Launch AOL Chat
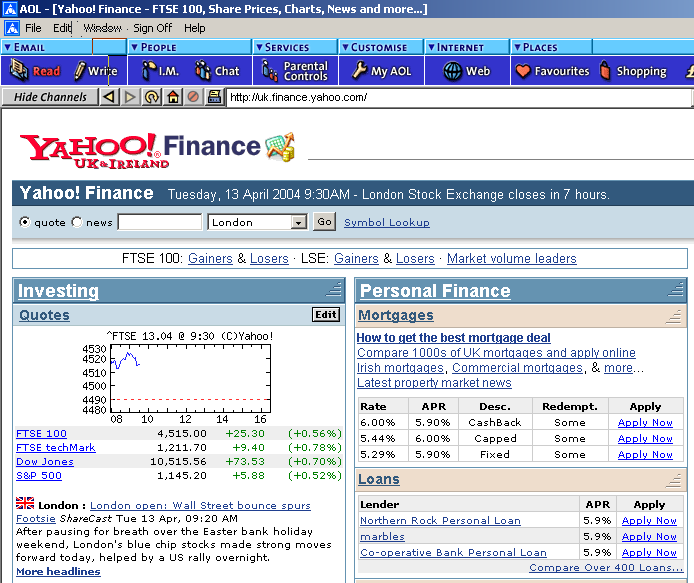 click(217, 71)
